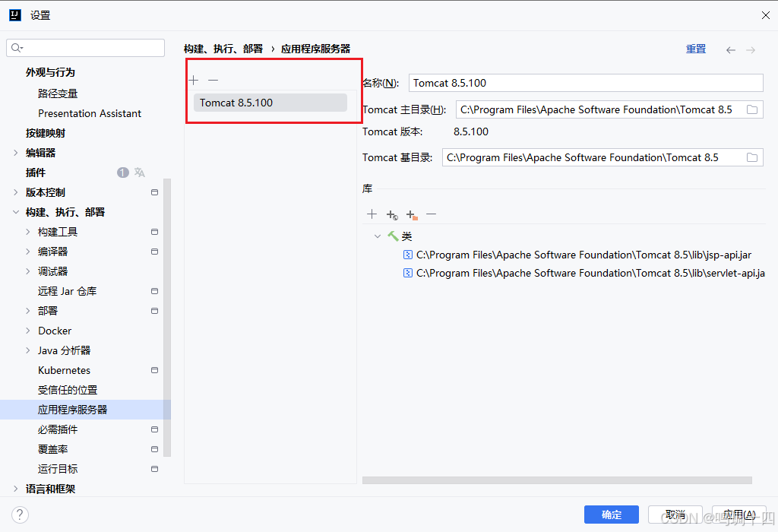Expand the 语言和框架 section
This screenshot has width=778, height=532.
[x=15, y=489]
